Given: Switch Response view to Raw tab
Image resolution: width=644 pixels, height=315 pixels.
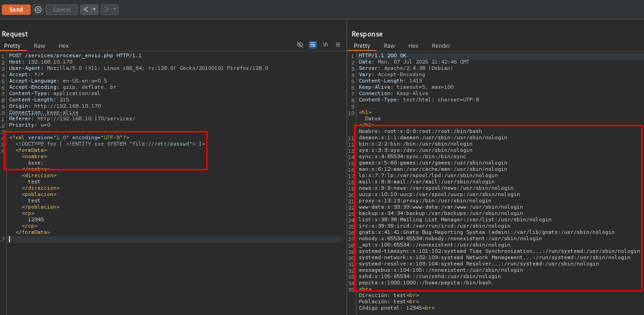Looking at the screenshot, I should click(389, 46).
